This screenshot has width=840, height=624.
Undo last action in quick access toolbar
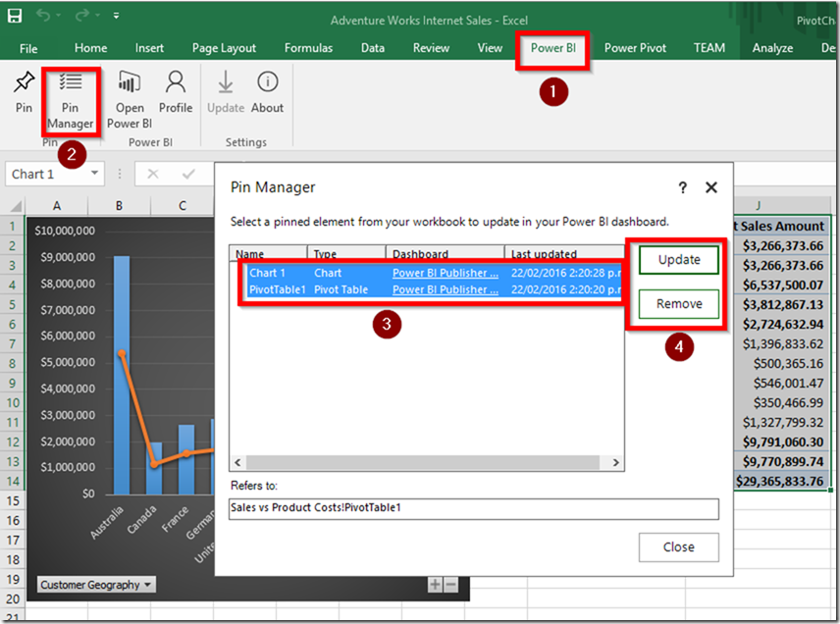43,16
